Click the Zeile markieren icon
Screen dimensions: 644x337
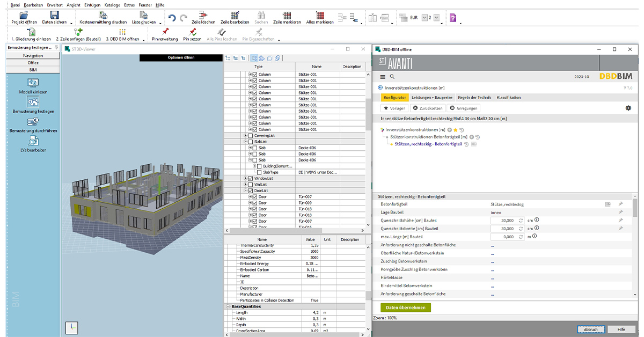point(287,14)
